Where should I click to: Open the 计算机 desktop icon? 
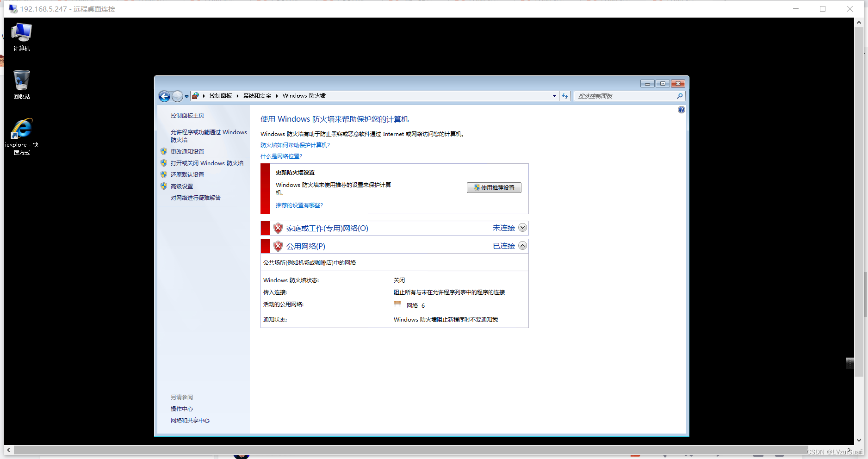(x=21, y=37)
